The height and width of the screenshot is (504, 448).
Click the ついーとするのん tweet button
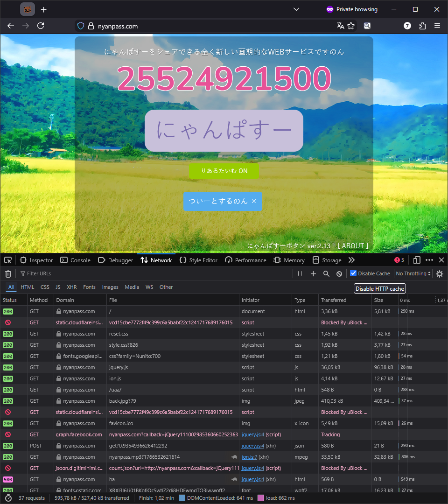(223, 201)
